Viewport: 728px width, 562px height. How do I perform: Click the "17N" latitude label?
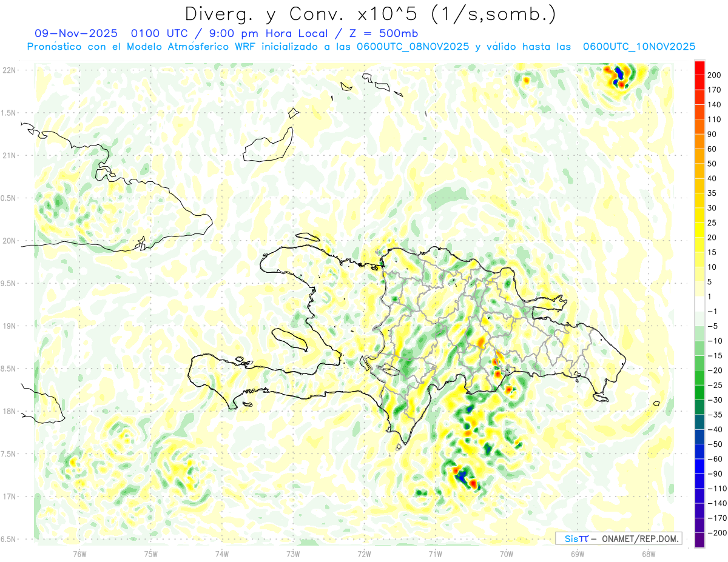coord(10,497)
